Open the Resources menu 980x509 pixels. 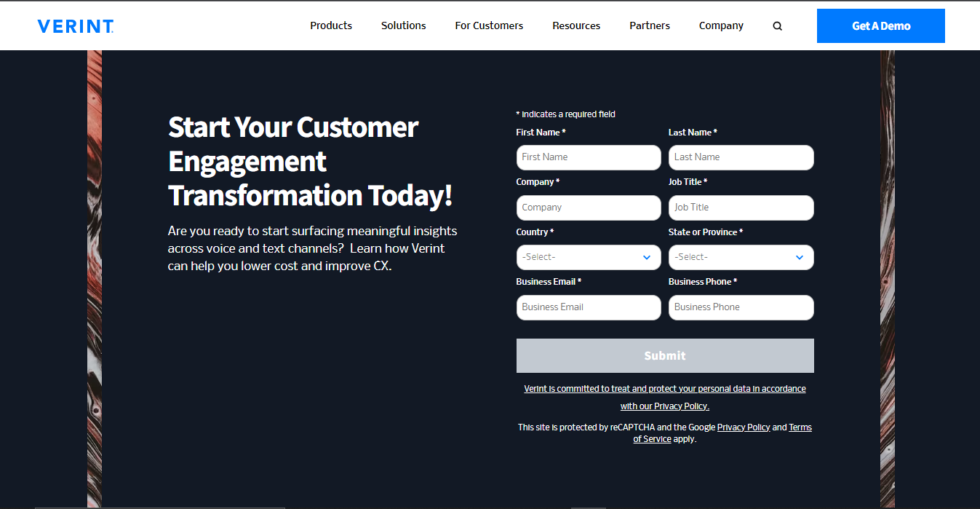pyautogui.click(x=576, y=25)
